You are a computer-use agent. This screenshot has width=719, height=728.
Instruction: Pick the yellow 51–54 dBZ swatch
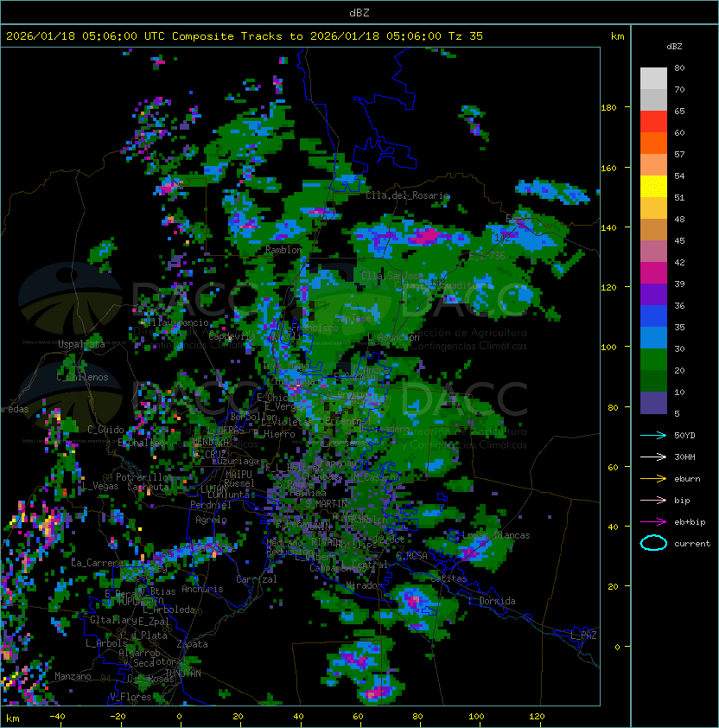click(653, 187)
